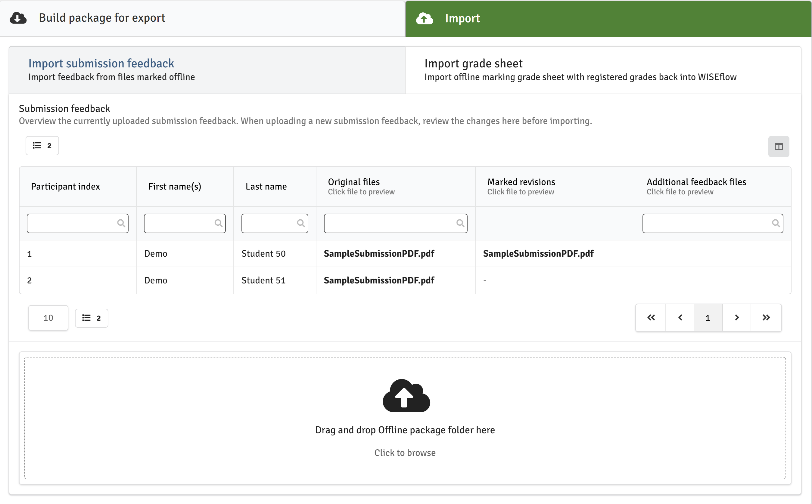Open the Build package for export tab
The width and height of the screenshot is (812, 504).
point(202,18)
